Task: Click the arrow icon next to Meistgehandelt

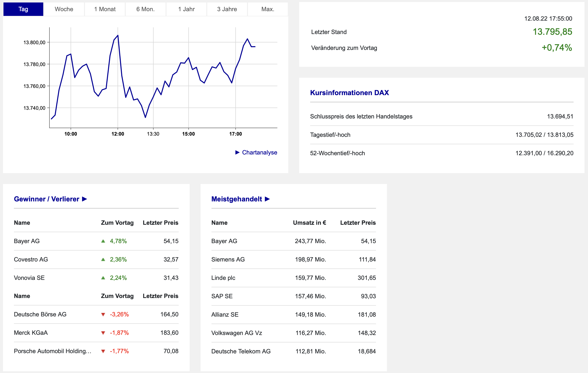Action: [x=267, y=199]
